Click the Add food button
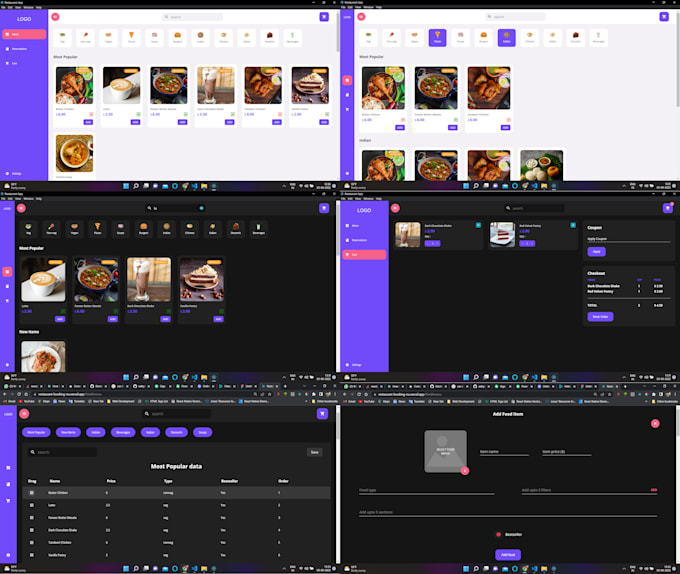The image size is (680, 574). pos(508,555)
